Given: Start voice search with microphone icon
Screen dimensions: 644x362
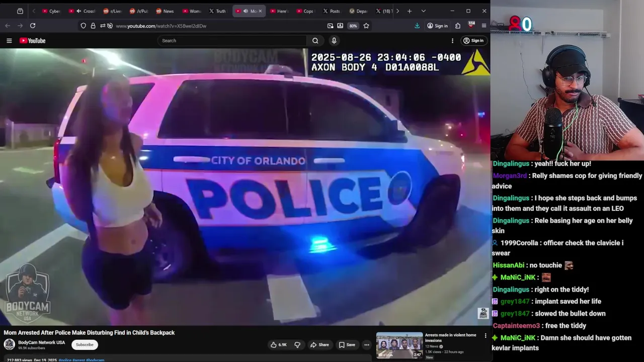Looking at the screenshot, I should click(334, 41).
